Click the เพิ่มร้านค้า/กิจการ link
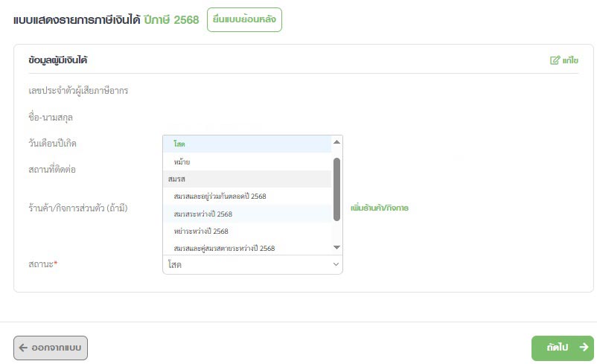The height and width of the screenshot is (364, 597). (x=380, y=208)
